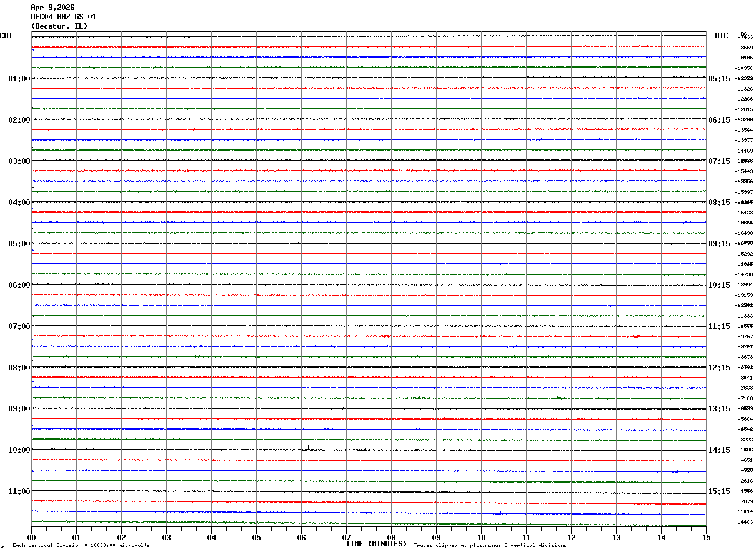The height and width of the screenshot is (554, 756).
Task: Click the 15:15 UTC row label
Action: click(x=719, y=491)
